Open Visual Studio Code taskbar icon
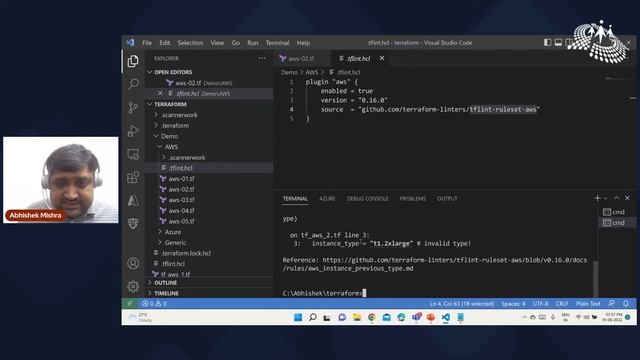Image resolution: width=640 pixels, height=360 pixels. pyautogui.click(x=445, y=317)
